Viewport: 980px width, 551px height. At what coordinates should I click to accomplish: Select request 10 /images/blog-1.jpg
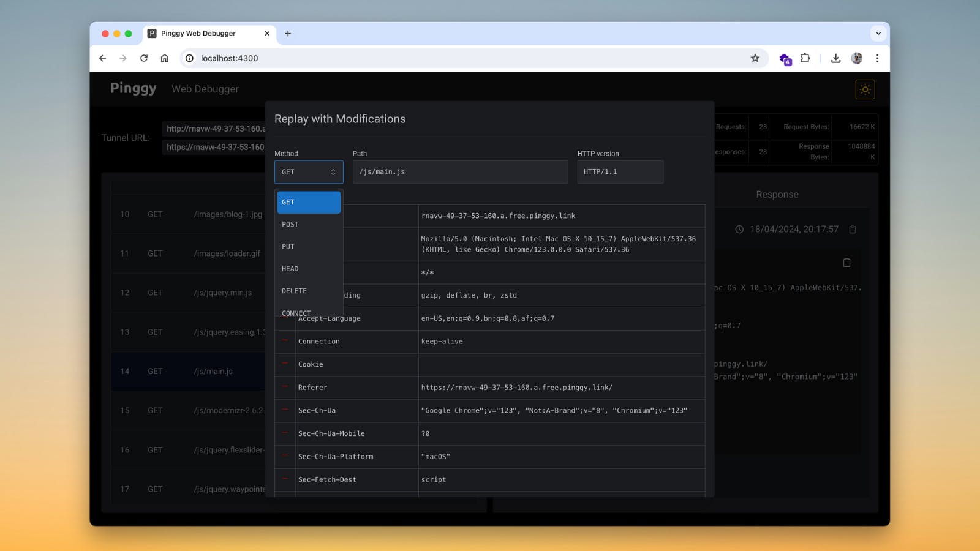(x=188, y=214)
